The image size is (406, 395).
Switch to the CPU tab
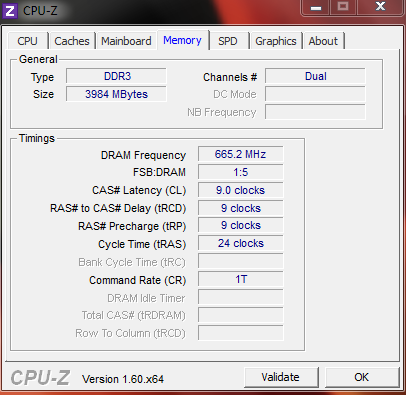(27, 41)
